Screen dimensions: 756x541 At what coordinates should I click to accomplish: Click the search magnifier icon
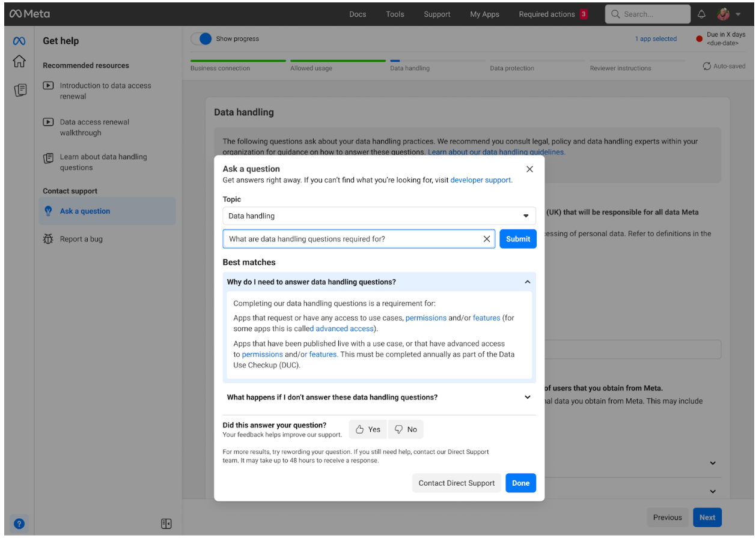(x=615, y=14)
